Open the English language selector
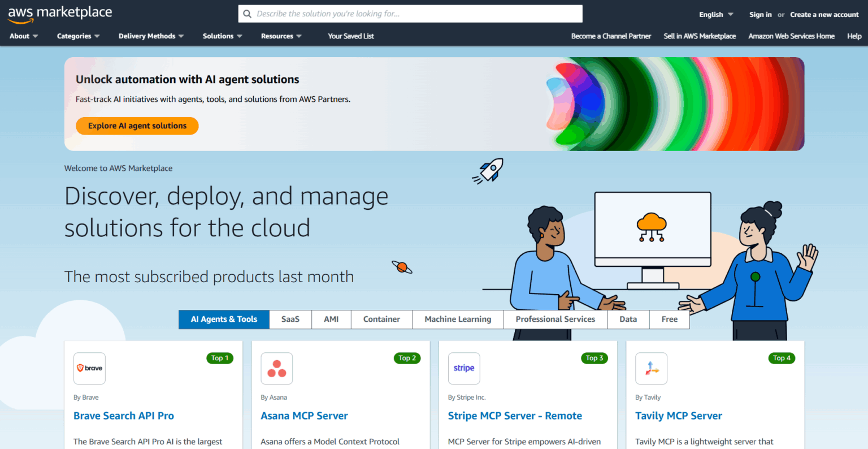 pyautogui.click(x=716, y=15)
